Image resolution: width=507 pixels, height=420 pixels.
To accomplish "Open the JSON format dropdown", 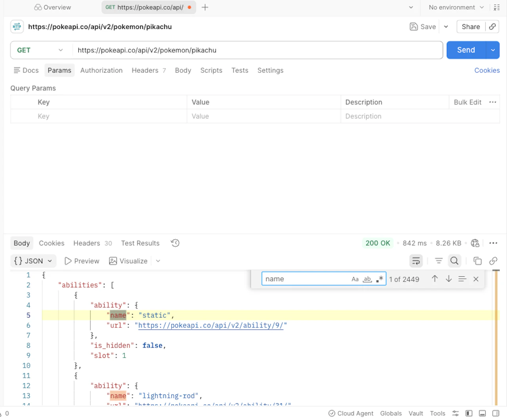I will pos(33,261).
